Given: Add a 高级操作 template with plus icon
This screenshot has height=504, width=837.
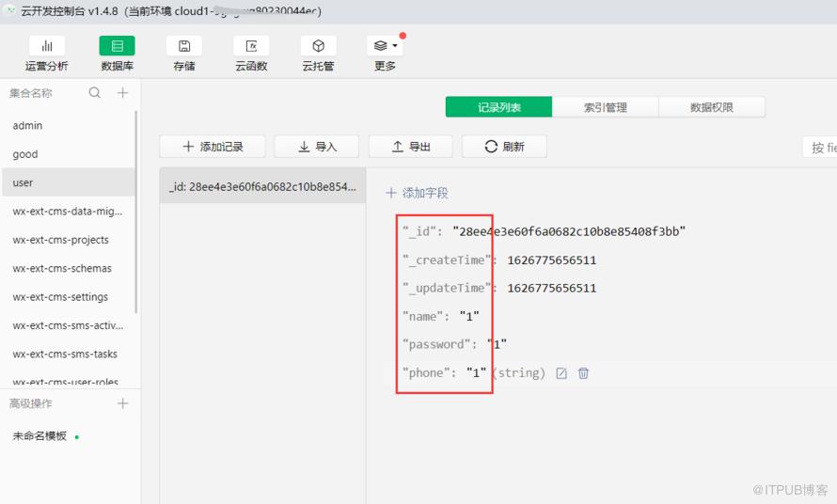Looking at the screenshot, I should coord(123,403).
